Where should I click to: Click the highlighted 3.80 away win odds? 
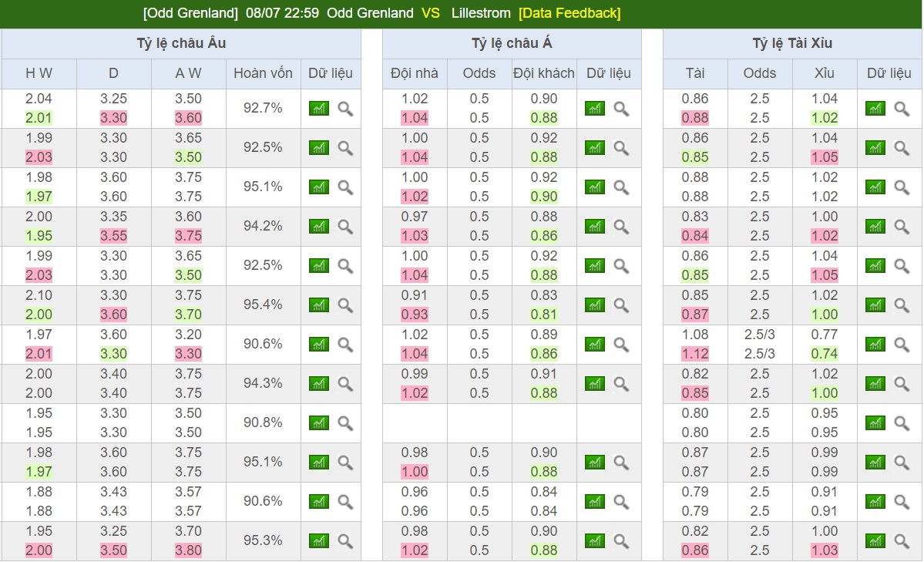coord(188,550)
